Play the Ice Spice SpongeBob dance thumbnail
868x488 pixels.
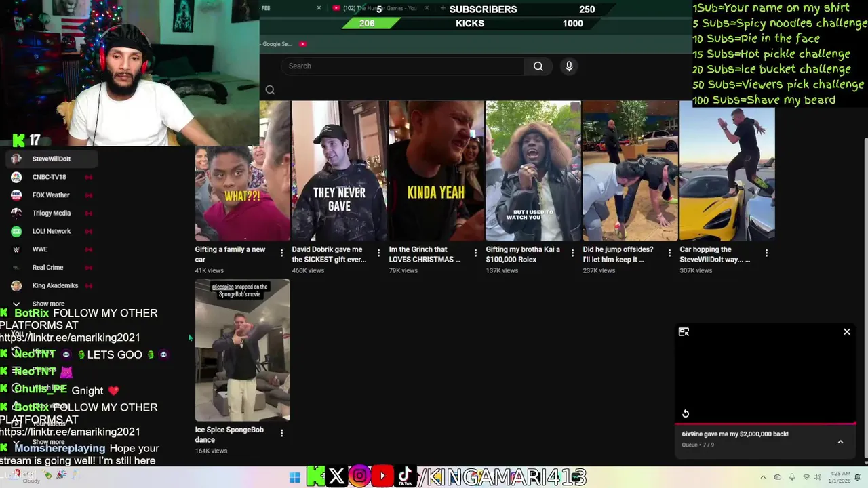point(242,350)
